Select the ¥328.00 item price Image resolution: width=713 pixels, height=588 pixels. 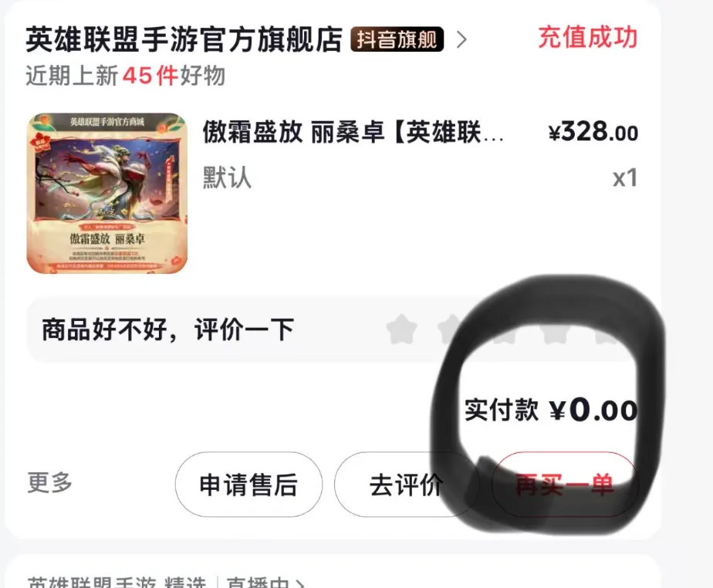click(593, 132)
